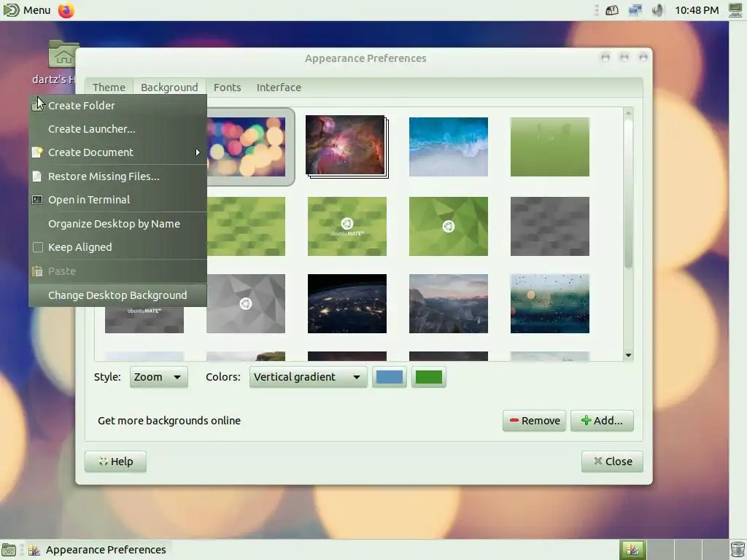
Task: Click the panel grip handle beside tray
Action: click(597, 10)
